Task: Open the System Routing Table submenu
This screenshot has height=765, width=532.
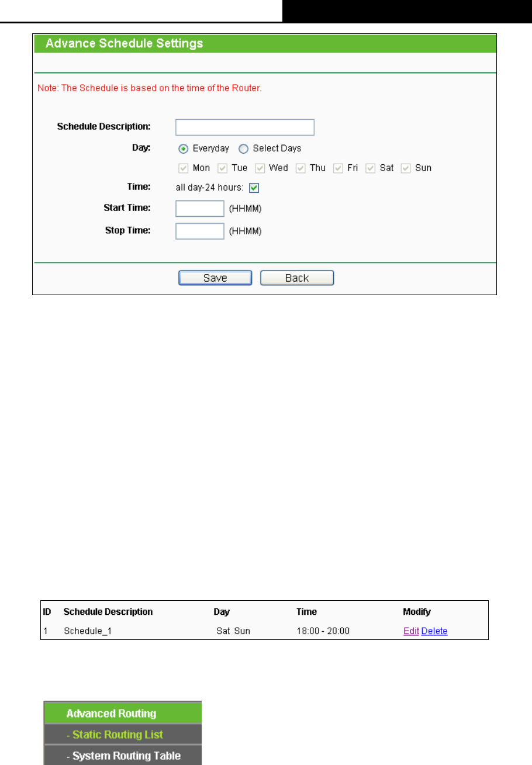Action: [123, 756]
